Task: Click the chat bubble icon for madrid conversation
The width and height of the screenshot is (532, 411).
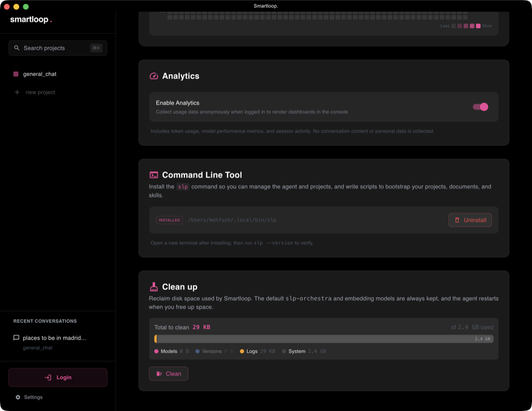Action: (16, 338)
